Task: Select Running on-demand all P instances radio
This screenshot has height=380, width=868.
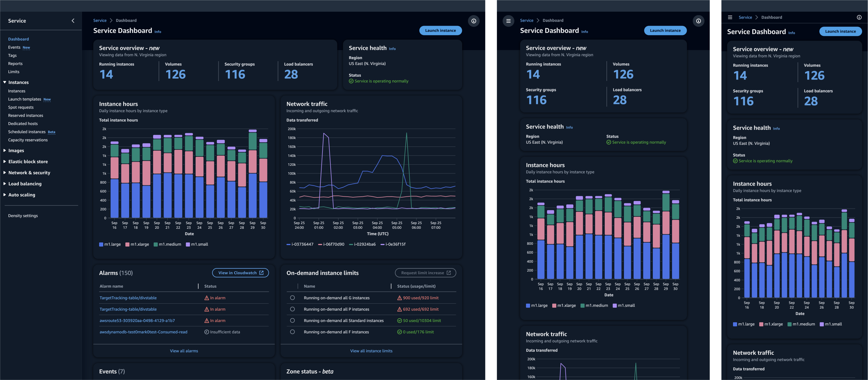Action: (x=292, y=309)
